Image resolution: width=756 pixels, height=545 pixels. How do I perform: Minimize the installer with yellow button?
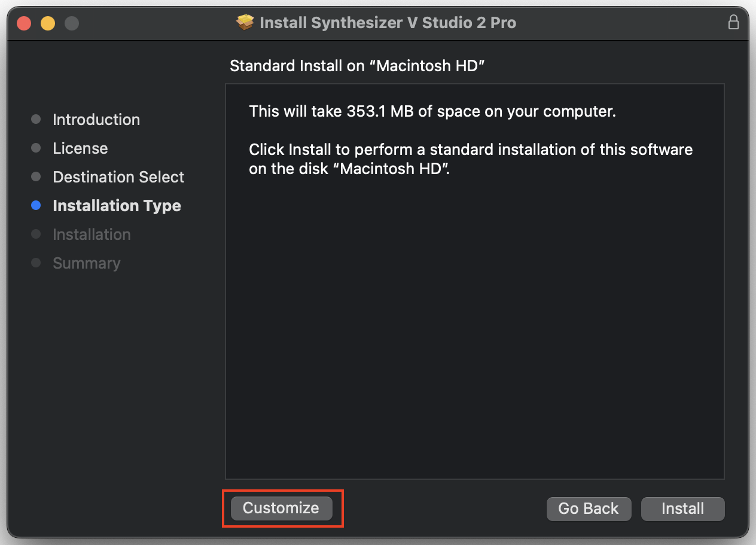coord(48,23)
